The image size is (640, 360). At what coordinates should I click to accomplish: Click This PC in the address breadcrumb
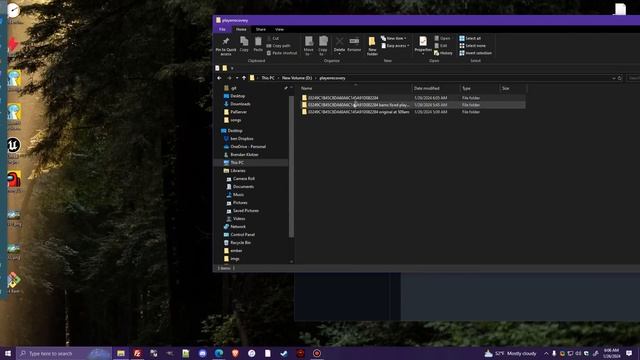(x=268, y=78)
